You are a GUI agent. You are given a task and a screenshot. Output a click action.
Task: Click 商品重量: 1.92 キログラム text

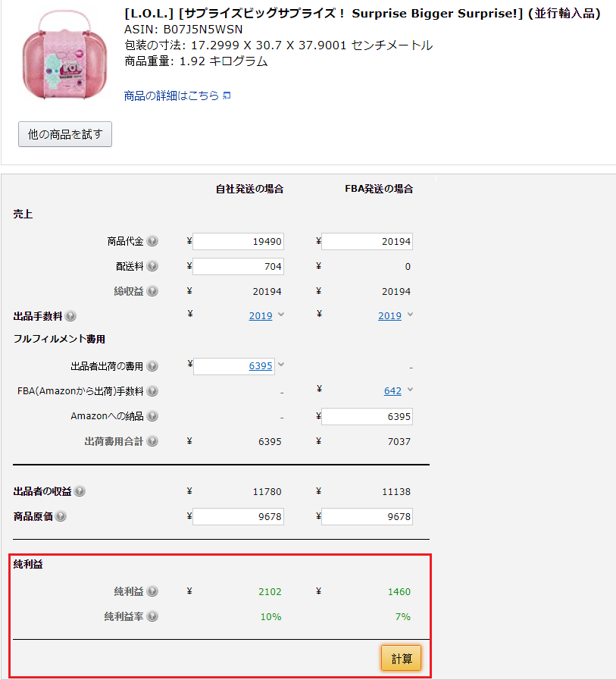pyautogui.click(x=196, y=61)
